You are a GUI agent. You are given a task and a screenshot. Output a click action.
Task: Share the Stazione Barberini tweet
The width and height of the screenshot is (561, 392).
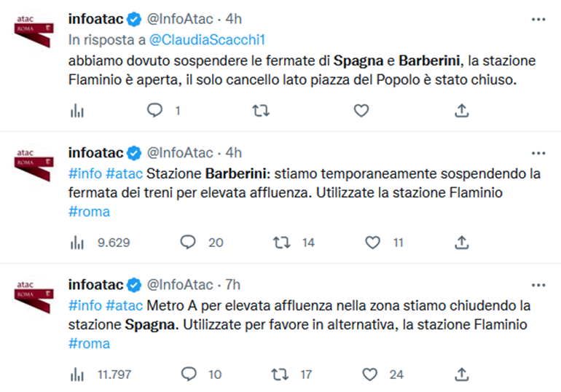coord(461,243)
